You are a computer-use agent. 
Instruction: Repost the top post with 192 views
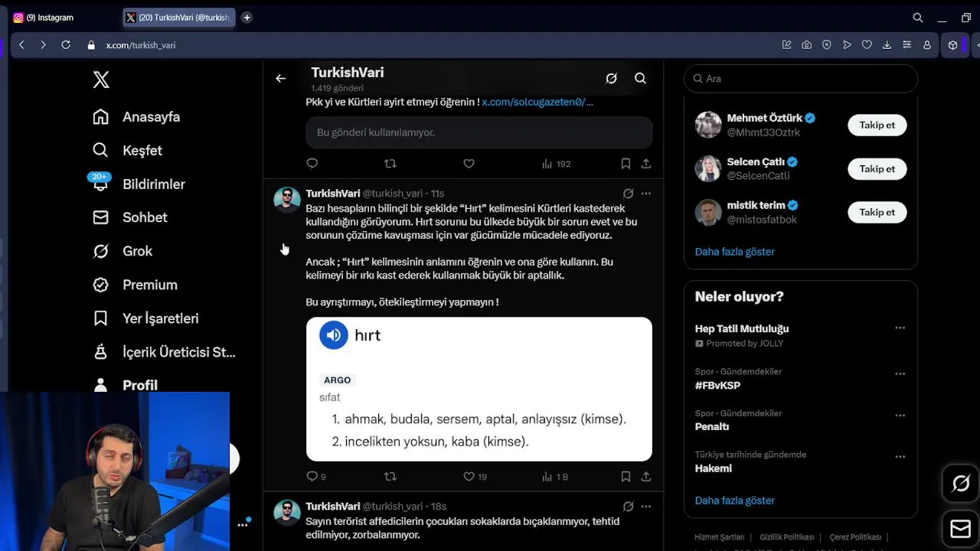(x=390, y=163)
